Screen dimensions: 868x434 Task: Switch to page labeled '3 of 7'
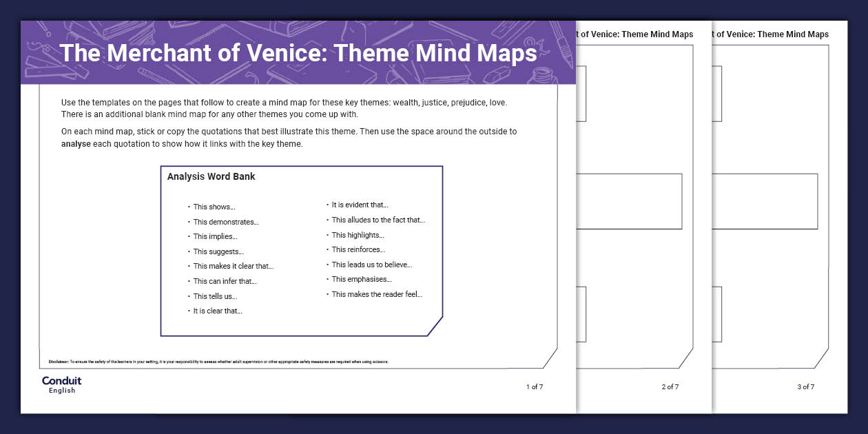tap(805, 387)
